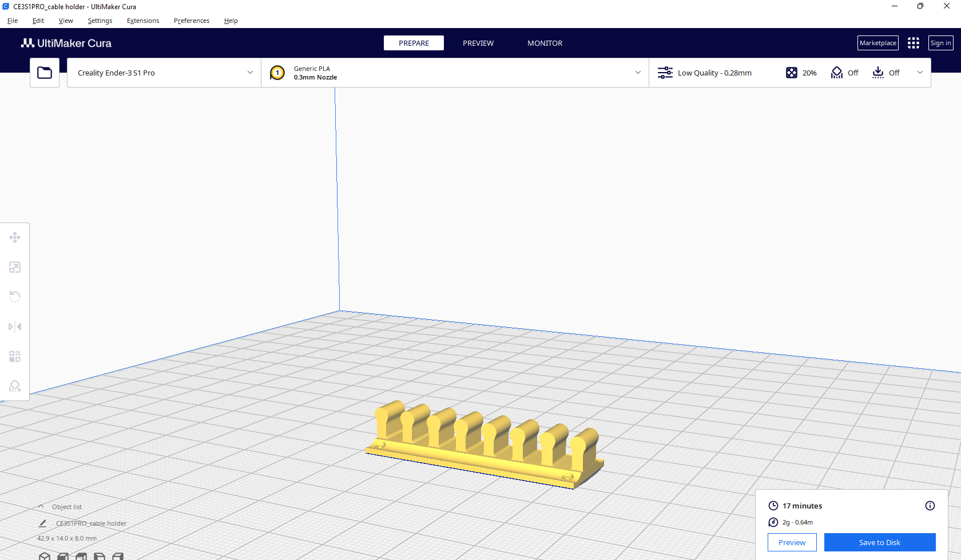Click the Preview button
This screenshot has height=560, width=961.
tap(792, 542)
